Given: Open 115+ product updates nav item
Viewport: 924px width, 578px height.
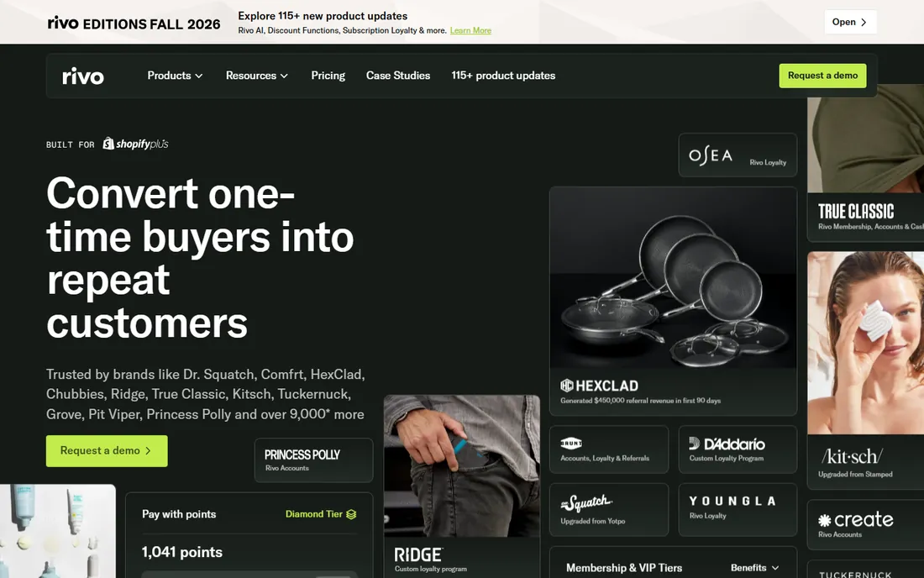Looking at the screenshot, I should click(503, 76).
